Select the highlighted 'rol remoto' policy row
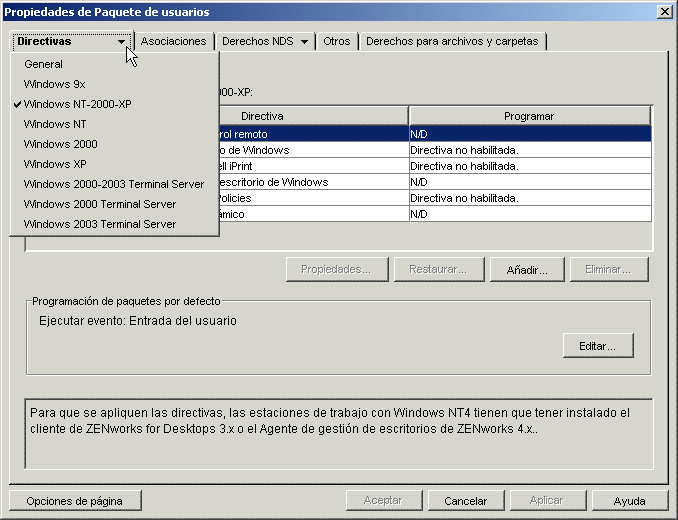The height and width of the screenshot is (520, 678). click(435, 134)
